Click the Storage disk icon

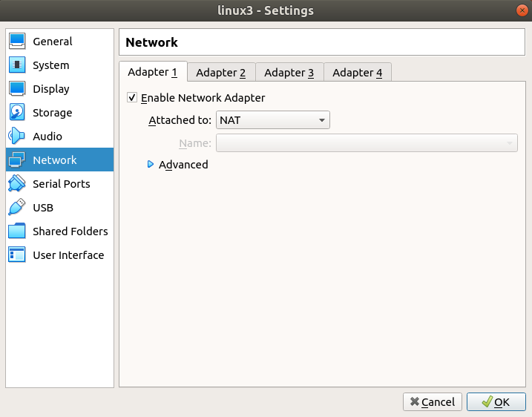pyautogui.click(x=17, y=113)
